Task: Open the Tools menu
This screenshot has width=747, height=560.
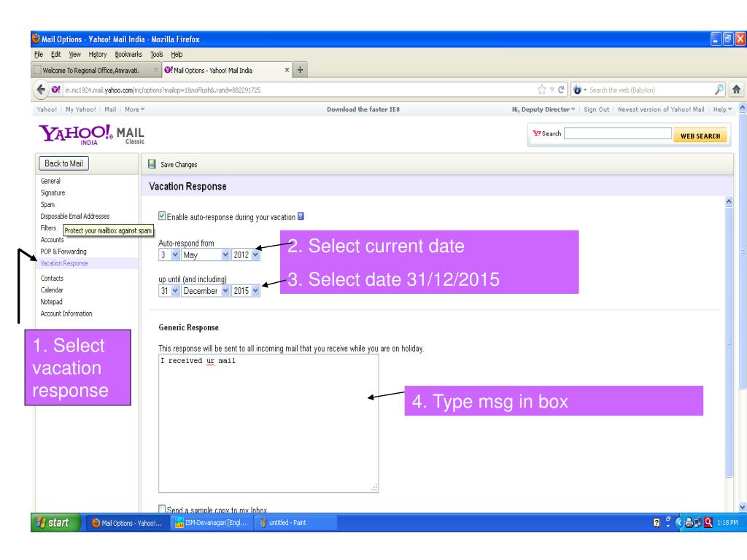Action: tap(157, 54)
